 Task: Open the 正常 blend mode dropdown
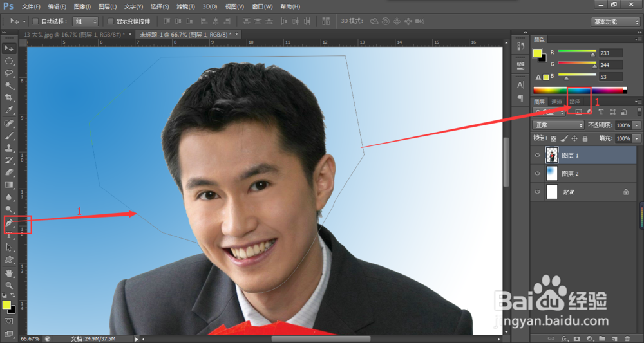558,125
